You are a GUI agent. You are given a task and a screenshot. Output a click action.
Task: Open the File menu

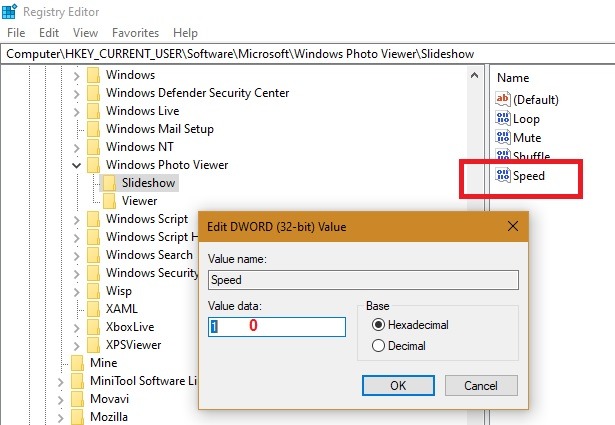pos(16,33)
